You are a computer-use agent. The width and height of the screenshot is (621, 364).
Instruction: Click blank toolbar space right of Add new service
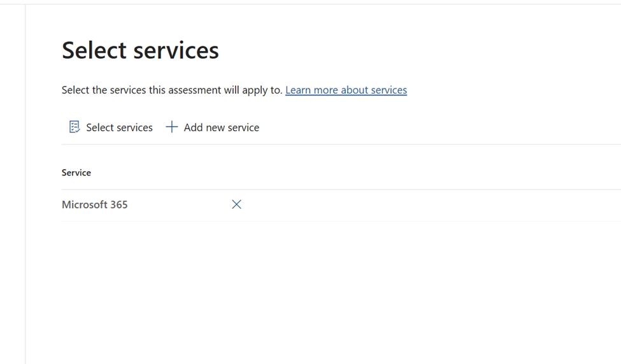(414, 127)
